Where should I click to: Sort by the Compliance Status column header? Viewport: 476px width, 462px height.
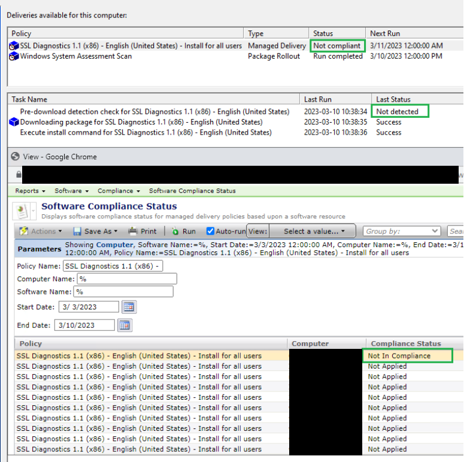[x=405, y=344]
